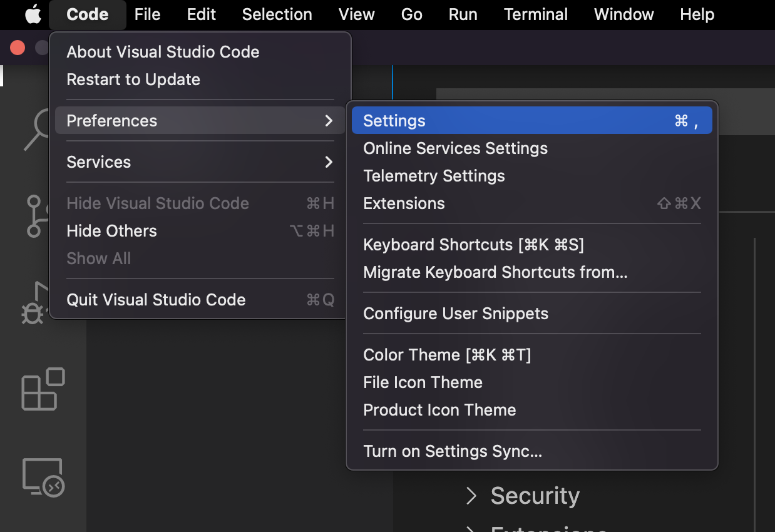The height and width of the screenshot is (532, 775).
Task: Open the Terminal menu in menu bar
Action: pyautogui.click(x=536, y=14)
